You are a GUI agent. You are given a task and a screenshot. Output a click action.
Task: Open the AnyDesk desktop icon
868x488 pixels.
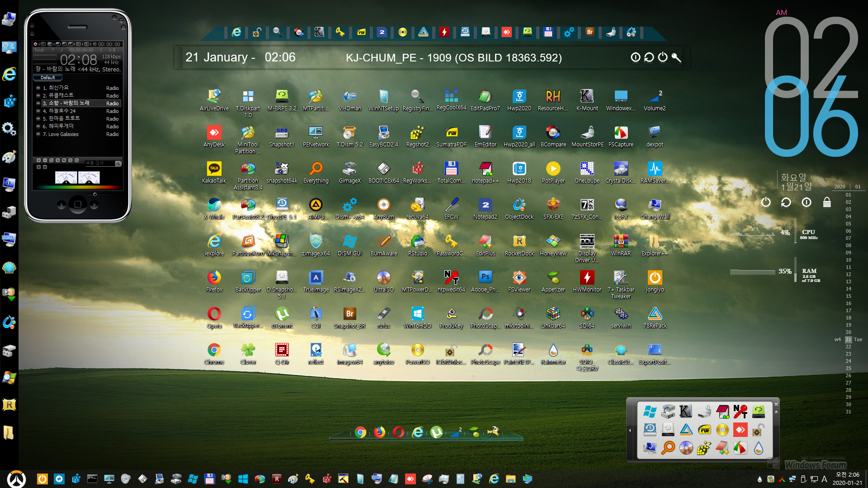pos(214,136)
